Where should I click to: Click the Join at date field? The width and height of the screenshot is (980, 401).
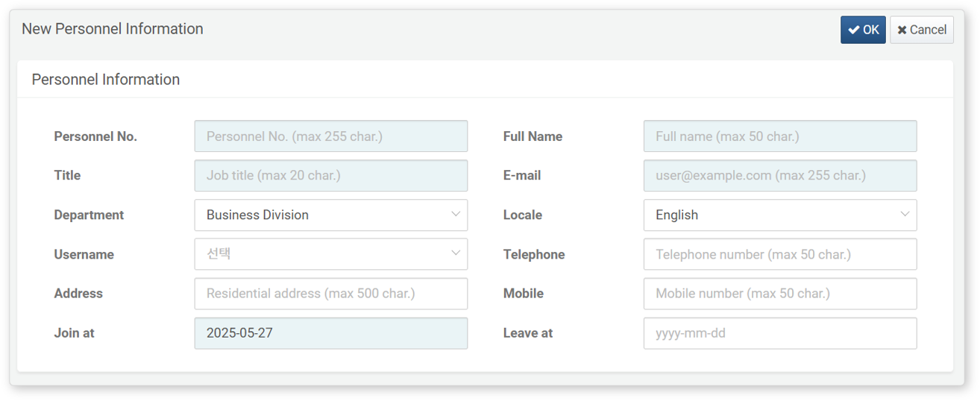(x=331, y=333)
